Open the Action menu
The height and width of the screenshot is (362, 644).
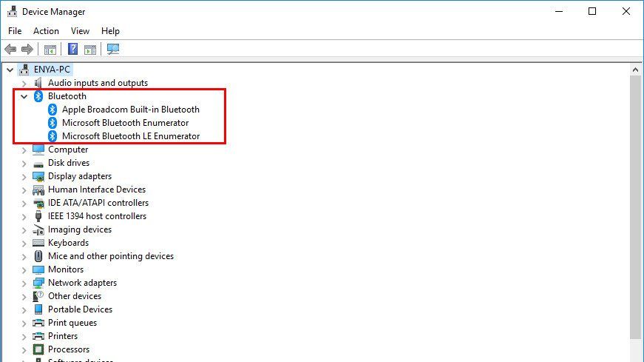coord(46,31)
